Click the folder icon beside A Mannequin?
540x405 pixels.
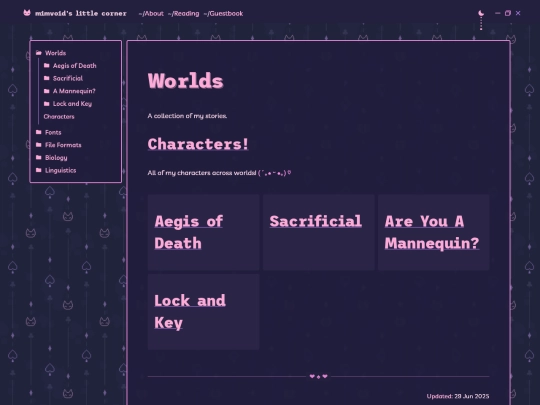pos(46,91)
